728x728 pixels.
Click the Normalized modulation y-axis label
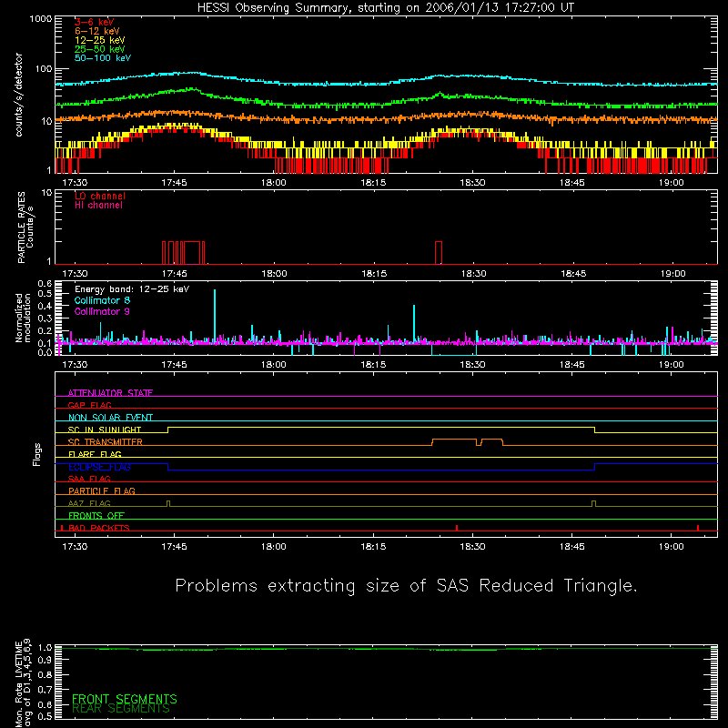(23, 318)
